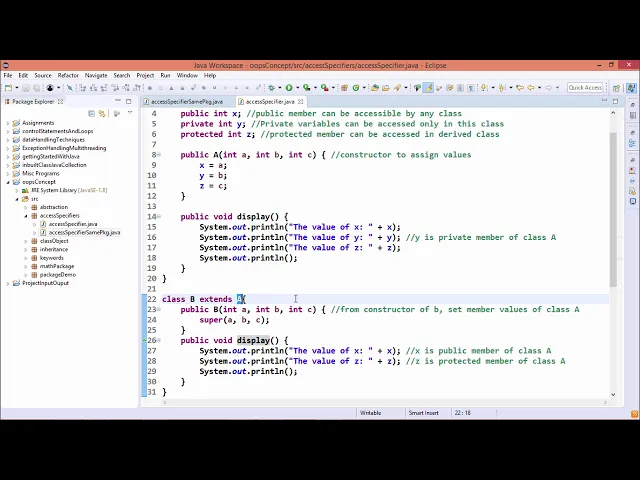Open the New wizard dropdown arrow

point(17,88)
